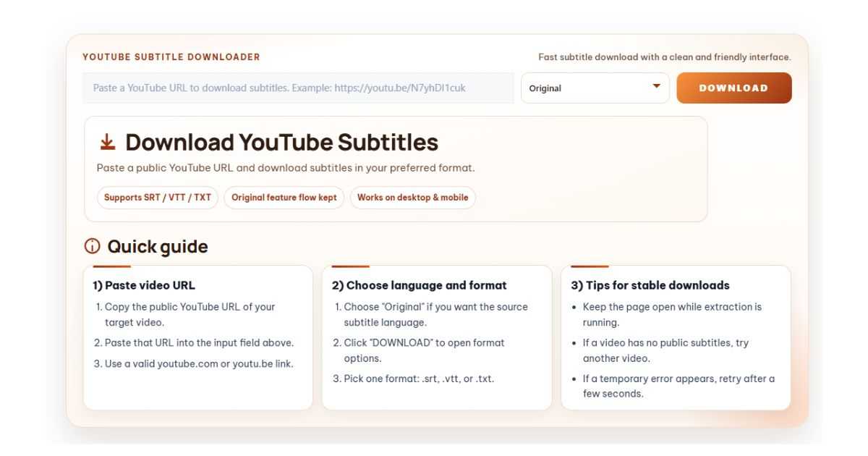The width and height of the screenshot is (868, 456).
Task: Select the Works on desktop & mobile chip
Action: click(x=413, y=198)
